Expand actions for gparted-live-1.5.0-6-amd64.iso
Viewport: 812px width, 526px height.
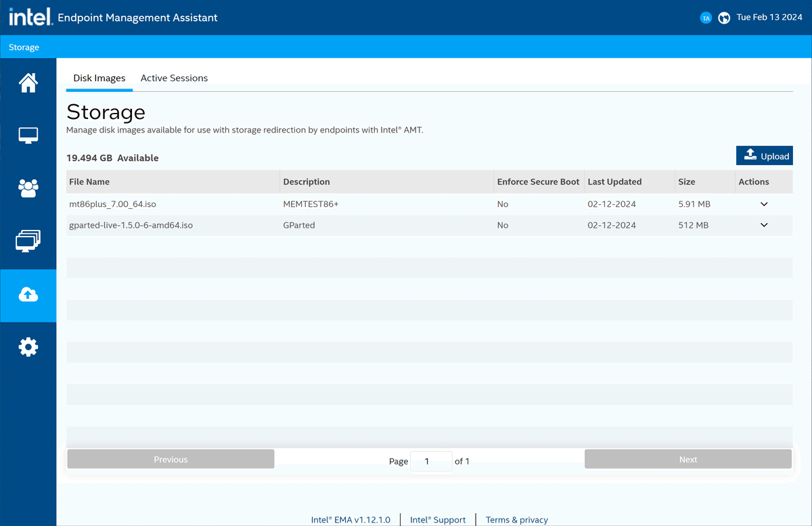[764, 225]
